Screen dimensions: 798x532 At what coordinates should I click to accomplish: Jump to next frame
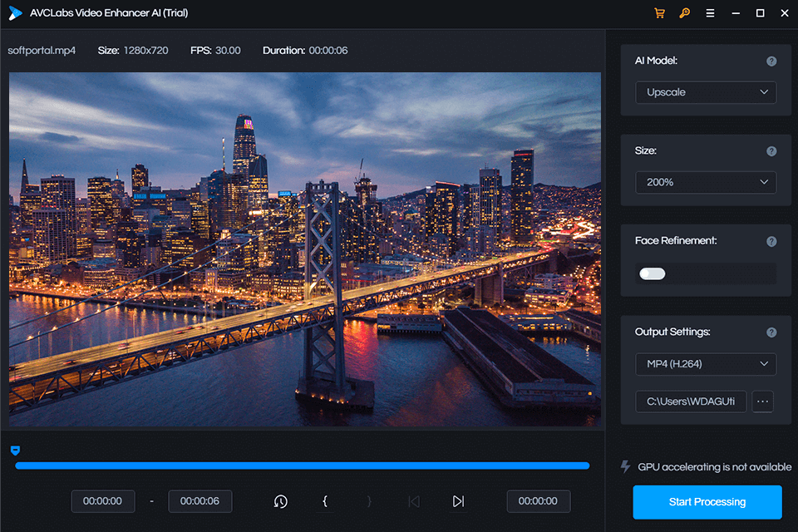coord(457,501)
